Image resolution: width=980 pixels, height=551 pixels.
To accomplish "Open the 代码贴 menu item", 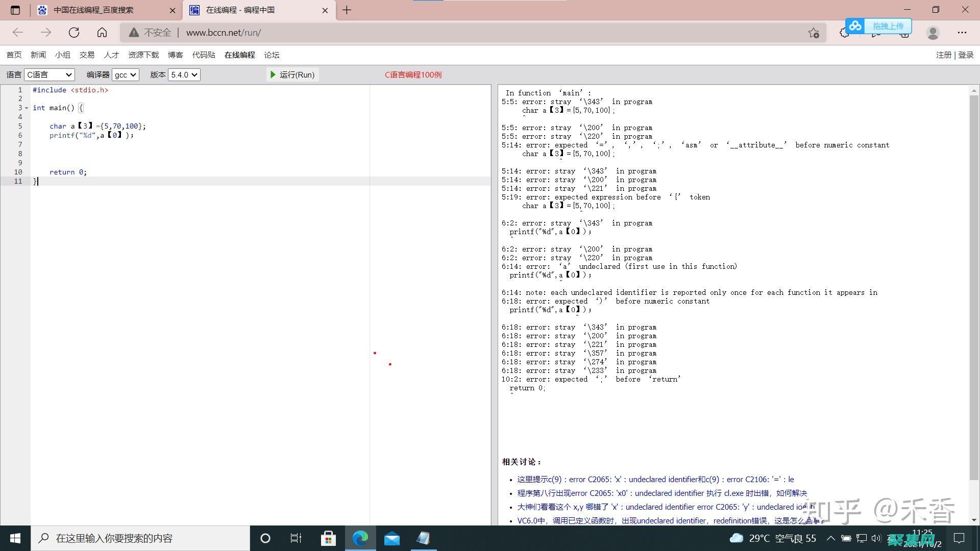I will pos(204,55).
